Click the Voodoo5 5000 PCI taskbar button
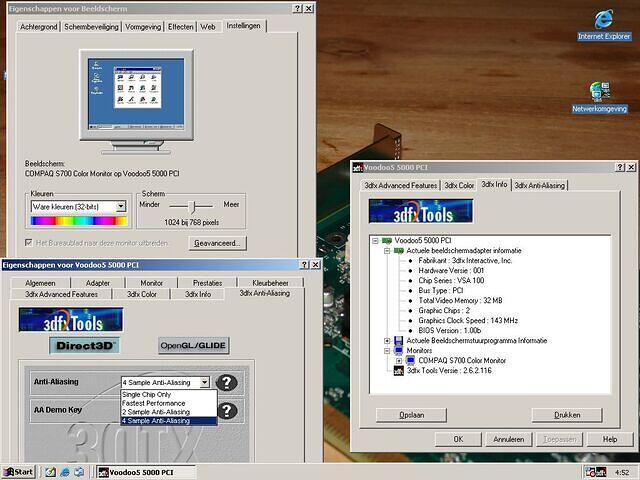The width and height of the screenshot is (640, 480). 147,472
